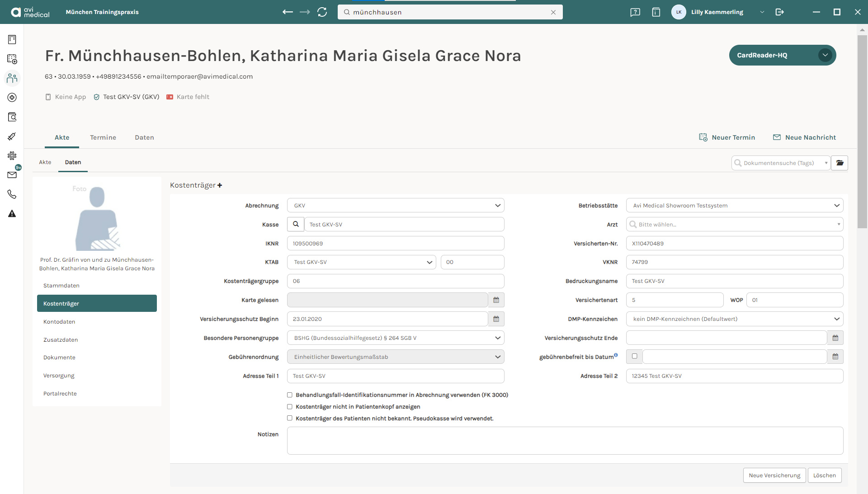Expand the Abrechnung GKV dropdown
The height and width of the screenshot is (494, 868).
tap(396, 206)
